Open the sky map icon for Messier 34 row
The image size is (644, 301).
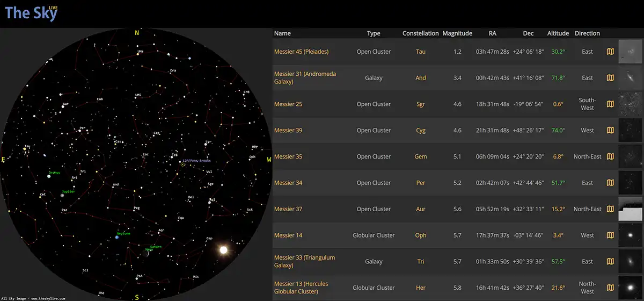pyautogui.click(x=610, y=183)
